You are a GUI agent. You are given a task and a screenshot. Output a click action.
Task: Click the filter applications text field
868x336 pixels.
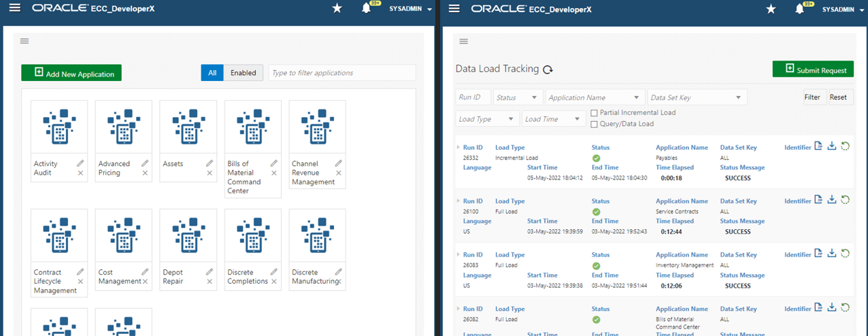(x=341, y=73)
